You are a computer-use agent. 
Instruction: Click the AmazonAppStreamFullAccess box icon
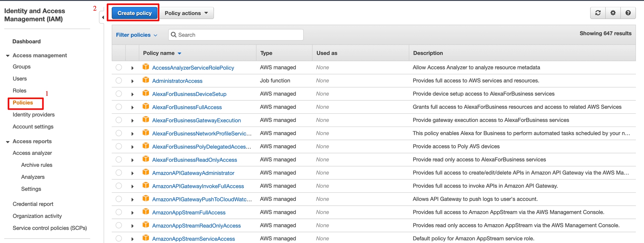tap(146, 211)
